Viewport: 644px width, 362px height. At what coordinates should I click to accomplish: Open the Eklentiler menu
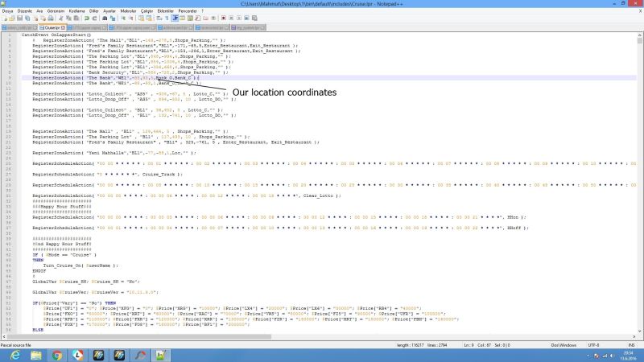166,11
